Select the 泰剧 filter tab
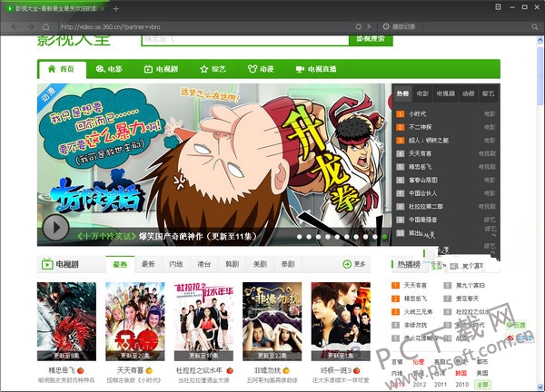Image resolution: width=545 pixels, height=392 pixels. tap(288, 264)
